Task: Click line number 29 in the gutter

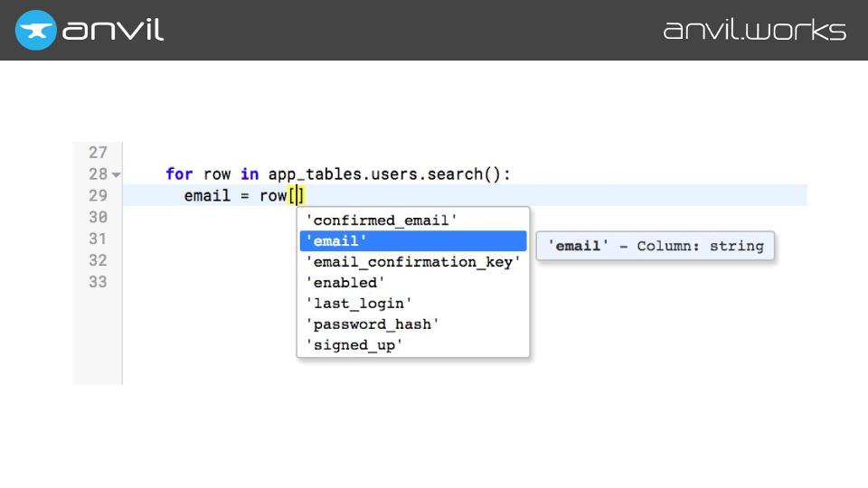Action: pos(98,196)
